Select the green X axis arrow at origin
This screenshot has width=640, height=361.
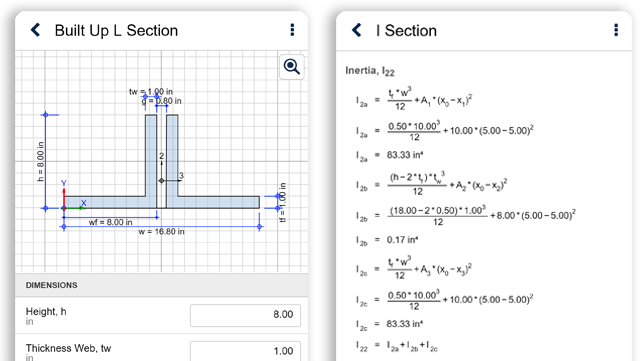click(75, 208)
